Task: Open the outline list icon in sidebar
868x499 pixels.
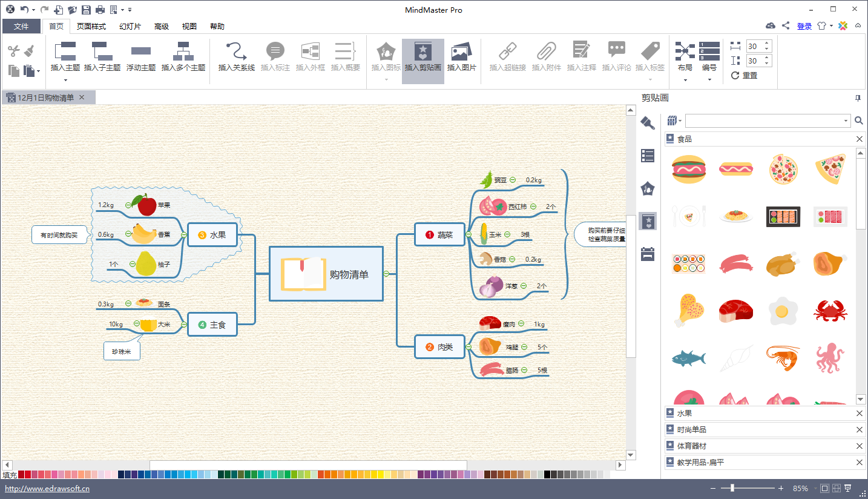Action: tap(648, 156)
